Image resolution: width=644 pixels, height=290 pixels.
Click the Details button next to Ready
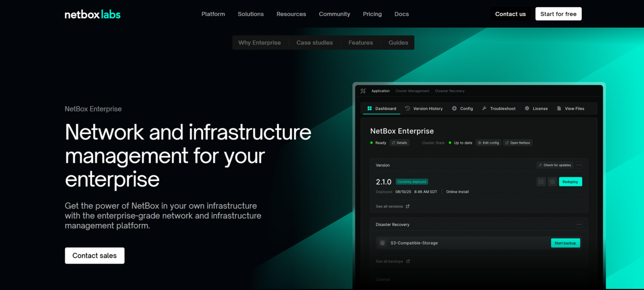pyautogui.click(x=399, y=143)
